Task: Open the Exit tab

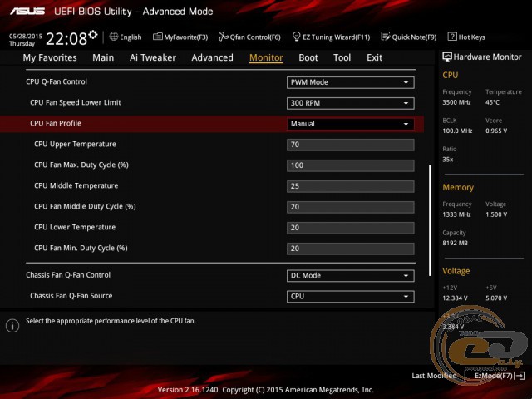Action: point(374,57)
